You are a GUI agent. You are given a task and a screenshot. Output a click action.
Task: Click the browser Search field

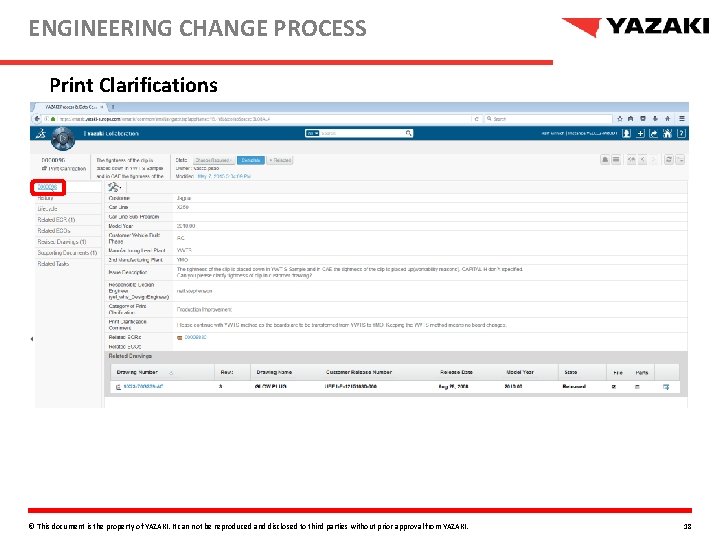click(549, 118)
